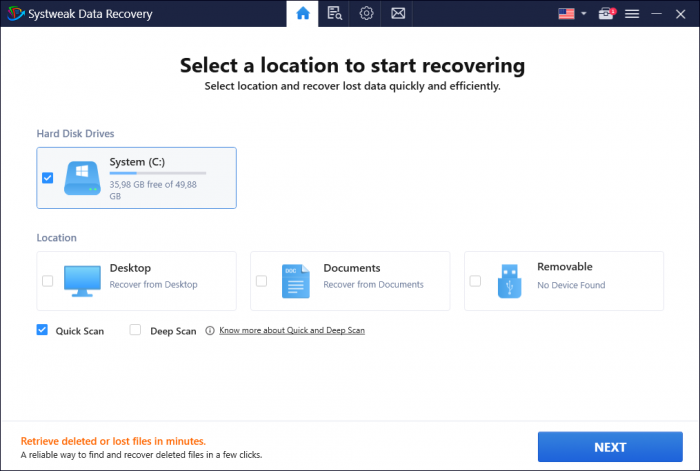The height and width of the screenshot is (471, 700).
Task: Open the Home tab
Action: [303, 13]
